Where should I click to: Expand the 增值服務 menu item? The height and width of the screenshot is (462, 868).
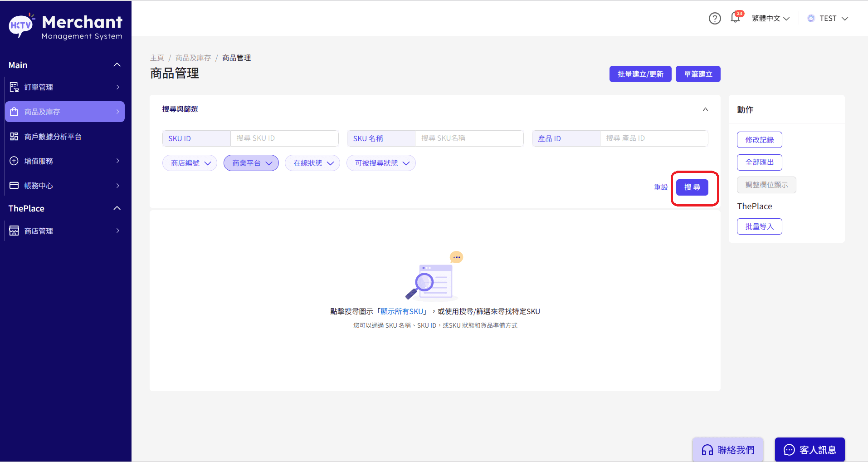[x=65, y=161]
